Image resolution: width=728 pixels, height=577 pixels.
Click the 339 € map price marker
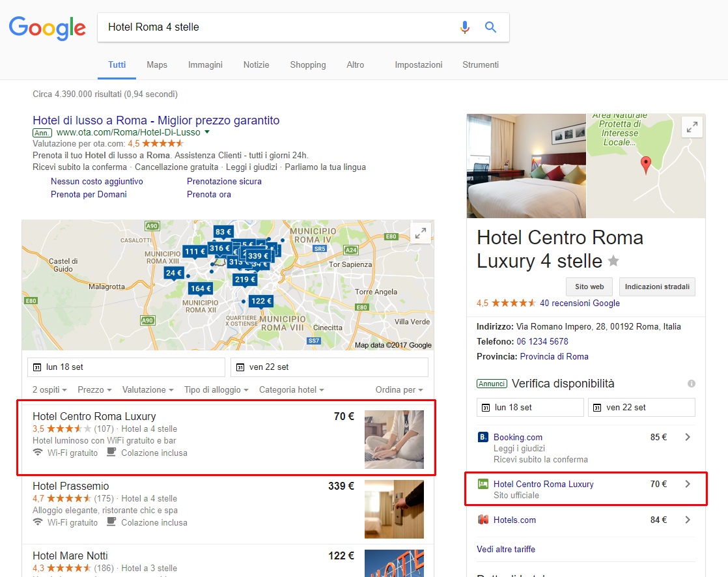coord(258,256)
